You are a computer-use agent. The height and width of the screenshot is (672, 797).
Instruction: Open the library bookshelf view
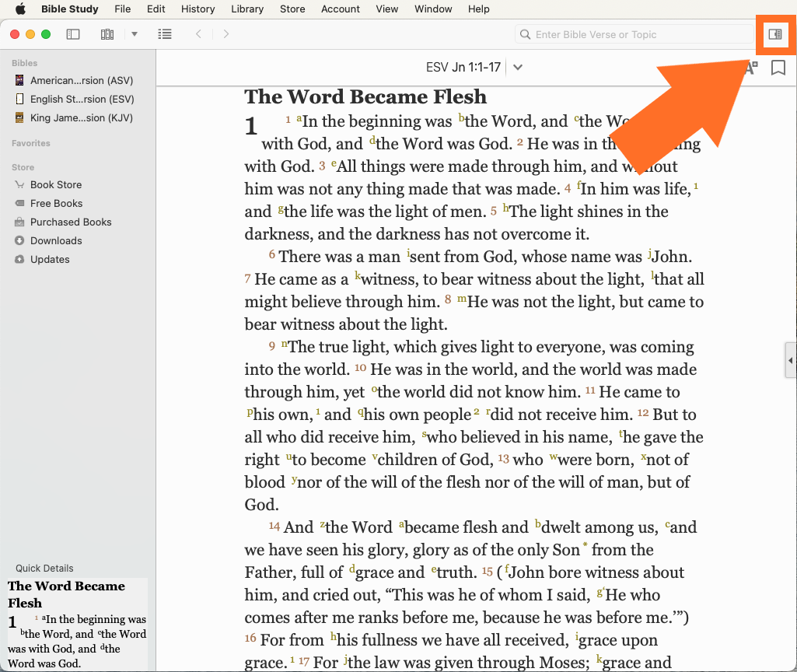coord(107,34)
